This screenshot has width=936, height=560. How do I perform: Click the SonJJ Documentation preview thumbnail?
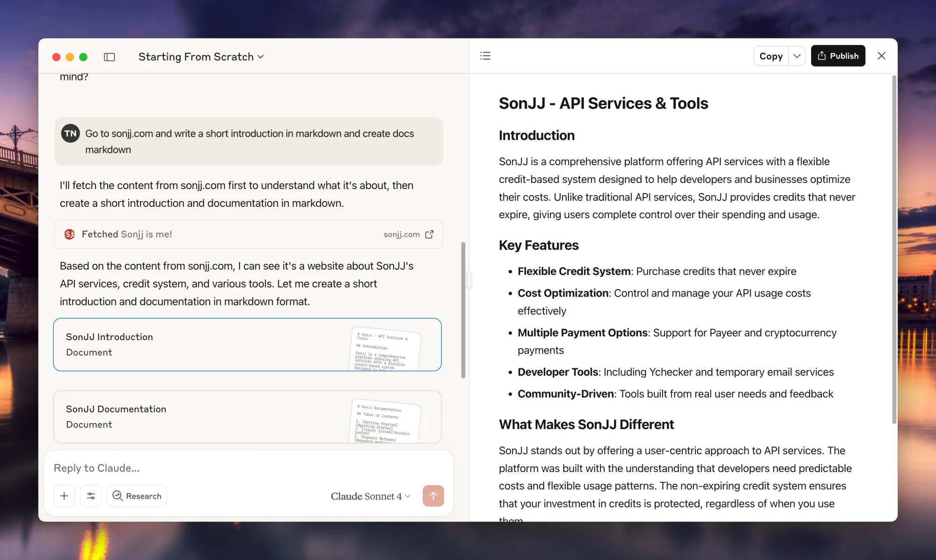(385, 421)
